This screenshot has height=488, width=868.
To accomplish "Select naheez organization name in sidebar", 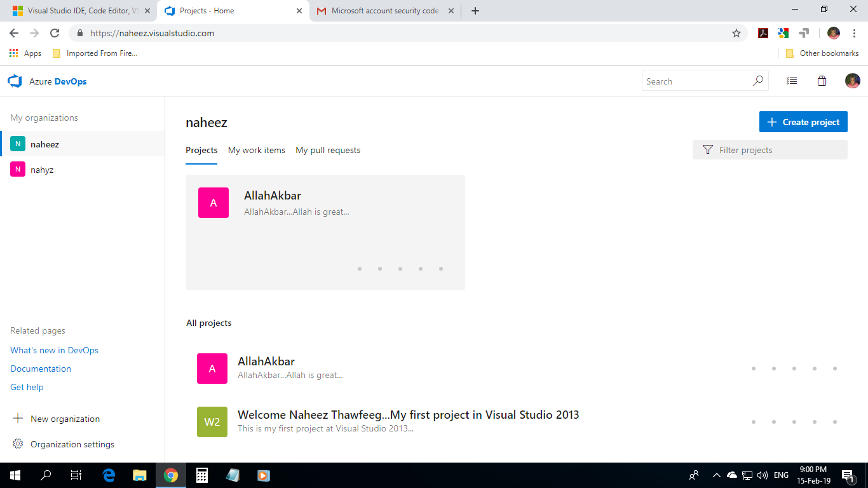I will point(44,144).
